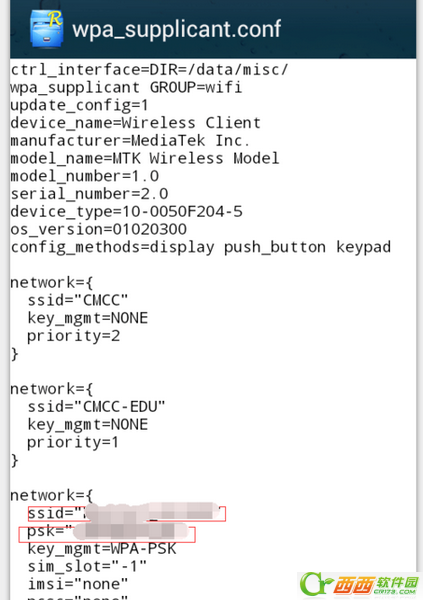423x600 pixels.
Task: Click the device_name=Wireless Client line
Action: tap(136, 123)
